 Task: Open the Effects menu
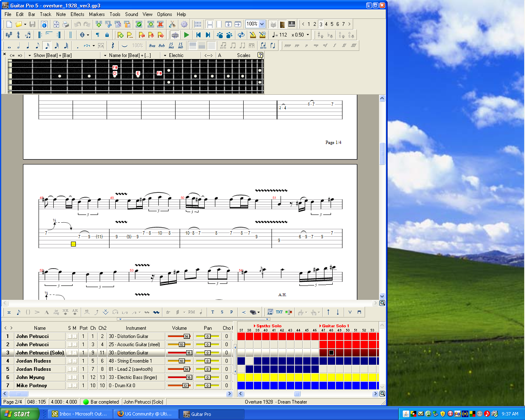click(x=77, y=14)
